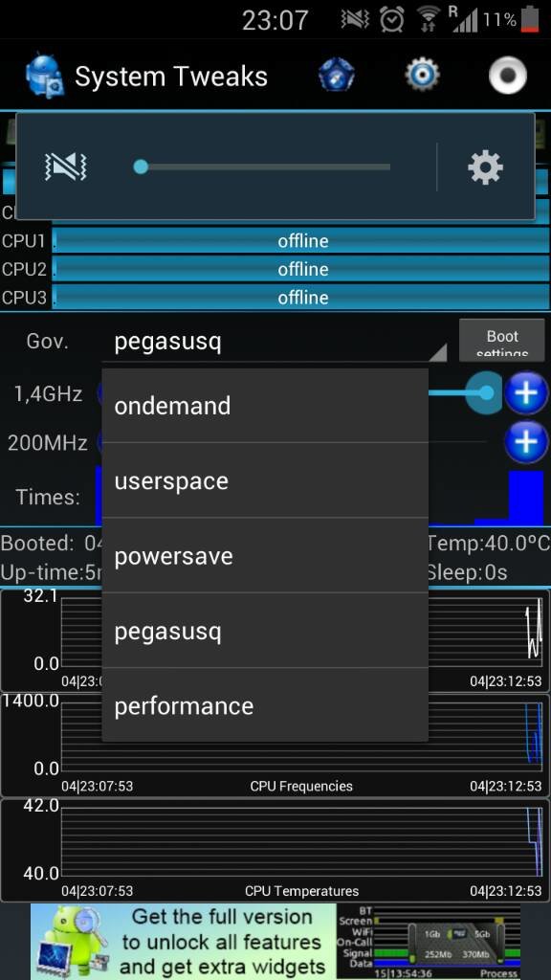Pick the performance governor entry
This screenshot has height=980, width=551.
265,705
